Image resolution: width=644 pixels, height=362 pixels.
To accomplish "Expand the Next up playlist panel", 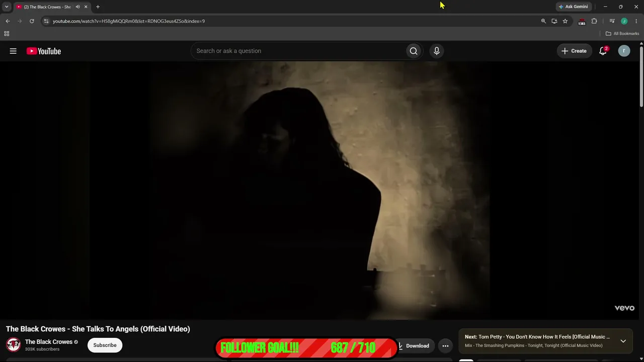I will coord(623,341).
